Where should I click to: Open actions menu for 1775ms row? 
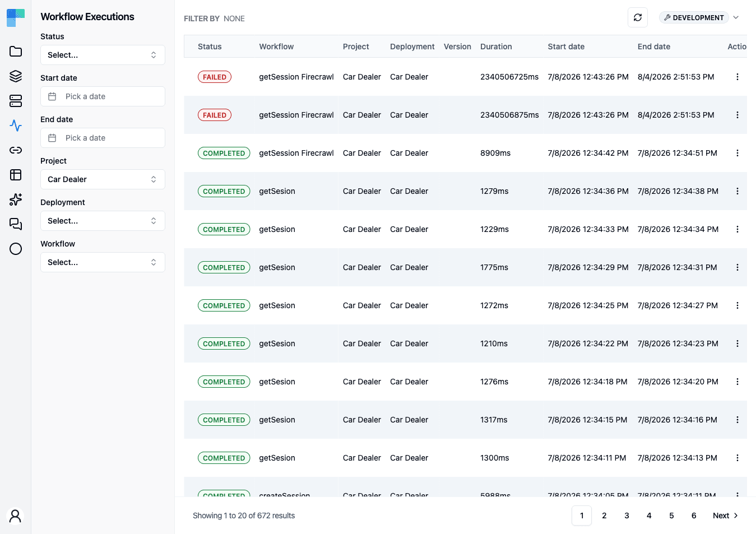[738, 267]
